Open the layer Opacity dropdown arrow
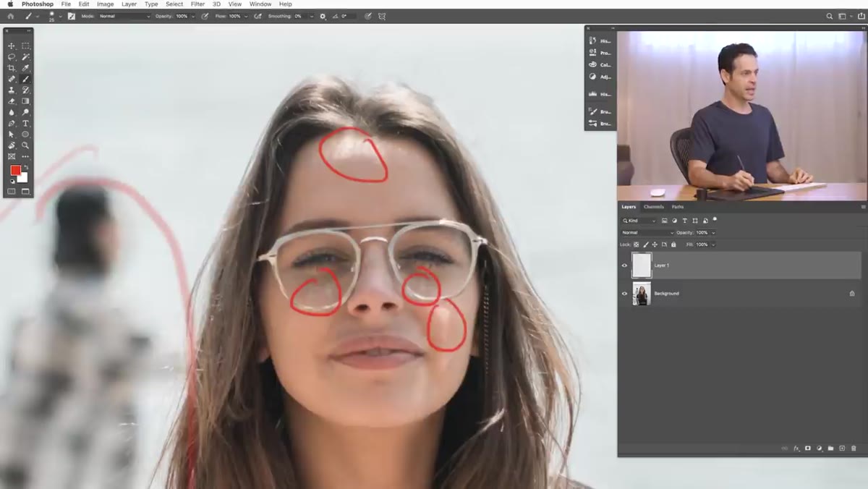 [713, 233]
